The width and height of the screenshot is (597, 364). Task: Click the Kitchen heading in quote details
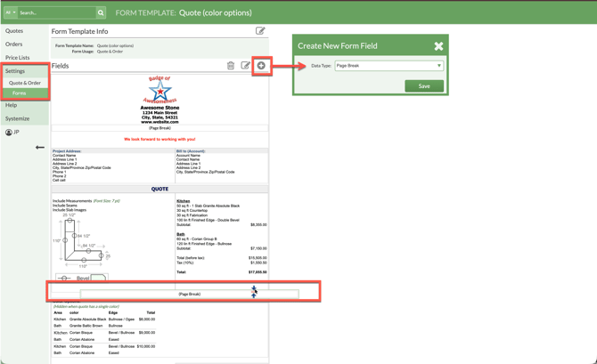click(184, 201)
